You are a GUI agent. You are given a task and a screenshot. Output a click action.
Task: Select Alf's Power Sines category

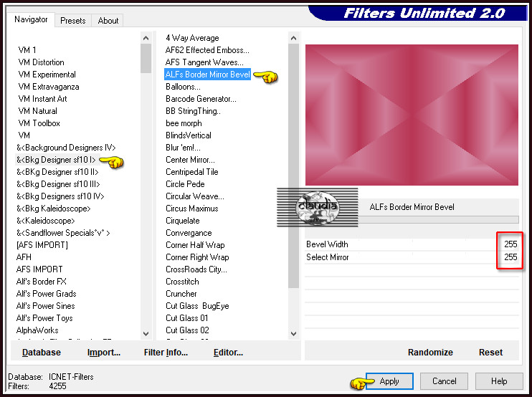point(45,306)
